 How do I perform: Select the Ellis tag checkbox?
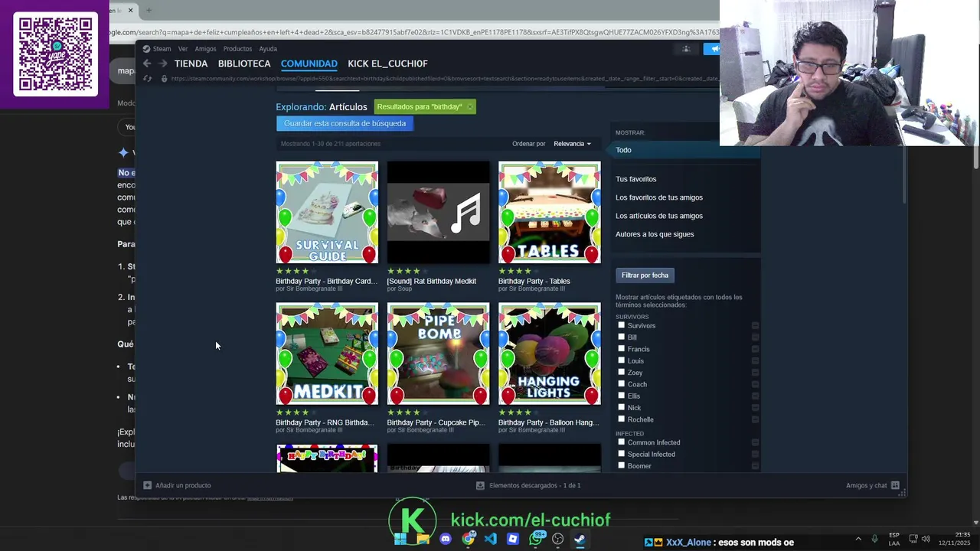(x=621, y=396)
